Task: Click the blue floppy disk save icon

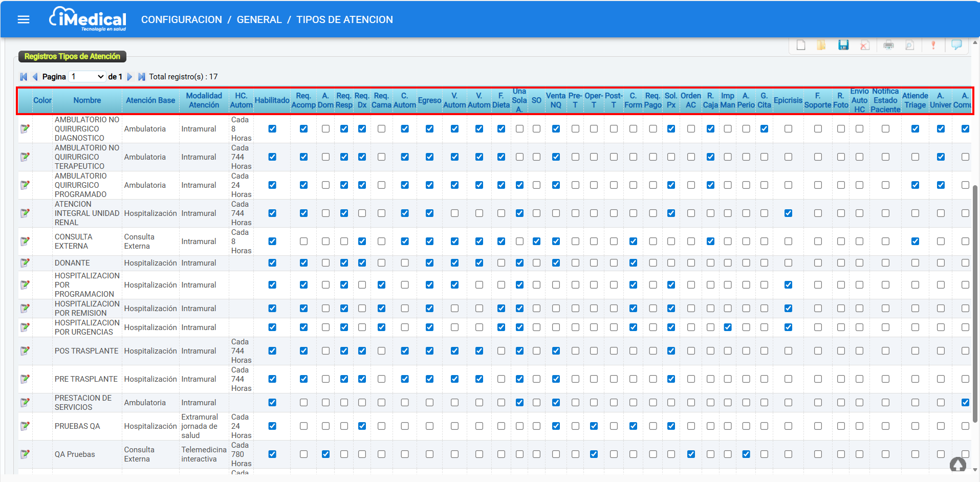Action: (x=843, y=45)
